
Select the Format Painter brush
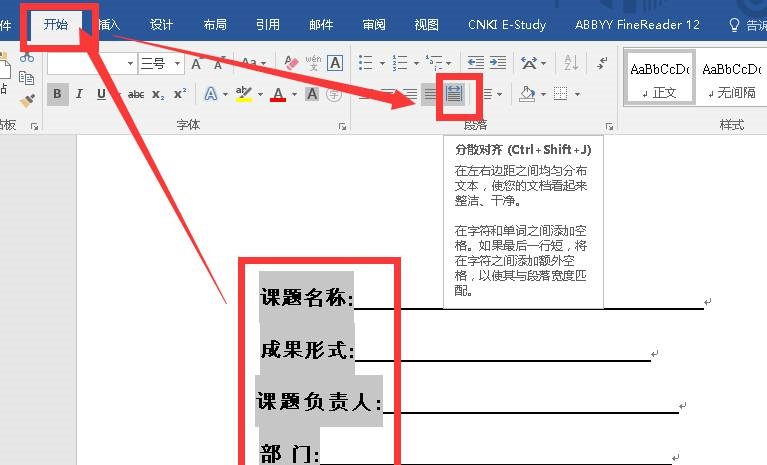tap(27, 100)
